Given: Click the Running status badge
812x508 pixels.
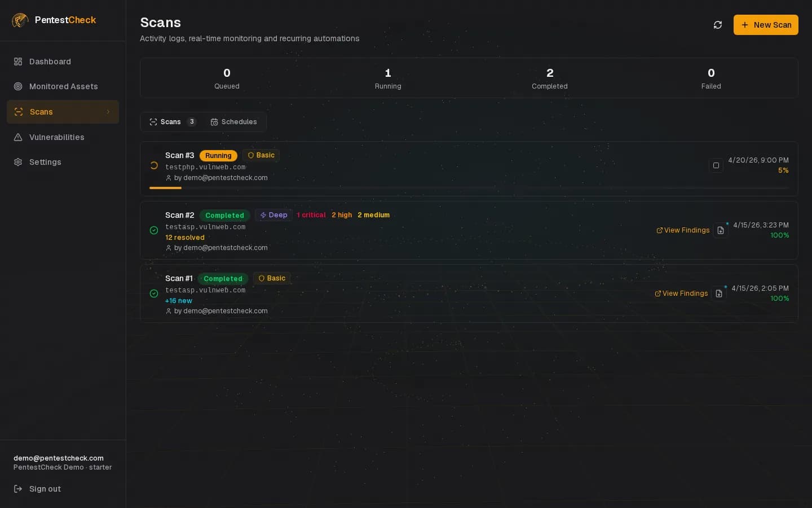Looking at the screenshot, I should pyautogui.click(x=218, y=156).
